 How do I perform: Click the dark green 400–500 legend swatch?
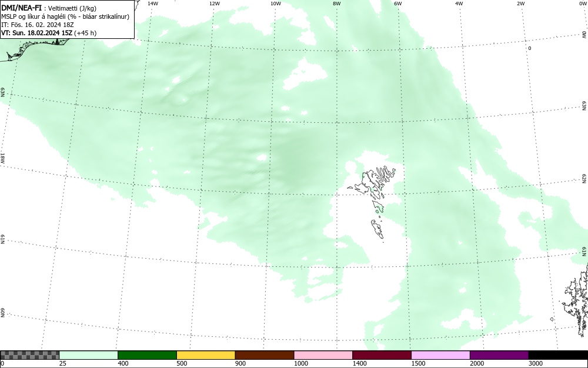tap(147, 355)
